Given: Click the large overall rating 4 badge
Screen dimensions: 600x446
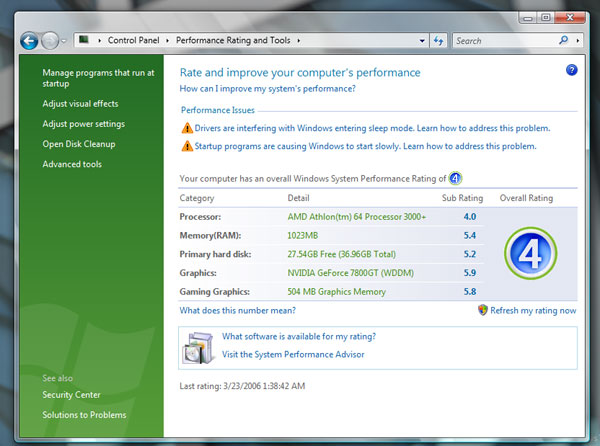Looking at the screenshot, I should pyautogui.click(x=530, y=253).
